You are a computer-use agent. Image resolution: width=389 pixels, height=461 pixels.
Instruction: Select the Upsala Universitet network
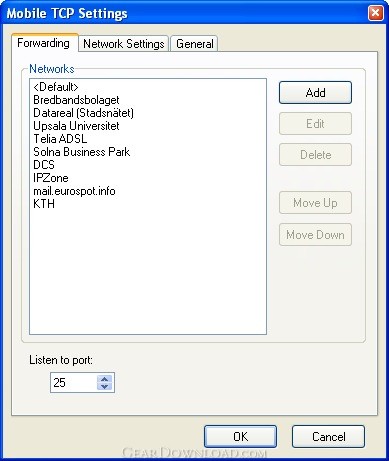click(x=76, y=126)
